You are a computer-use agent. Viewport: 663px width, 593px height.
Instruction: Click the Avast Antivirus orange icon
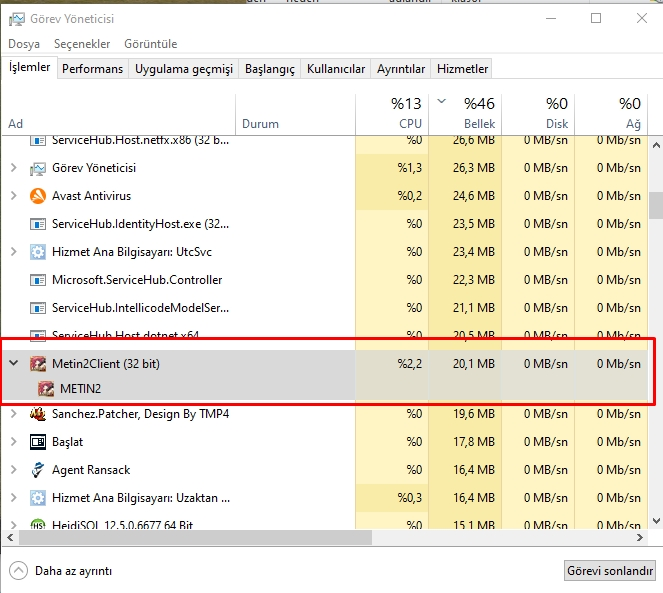point(38,196)
